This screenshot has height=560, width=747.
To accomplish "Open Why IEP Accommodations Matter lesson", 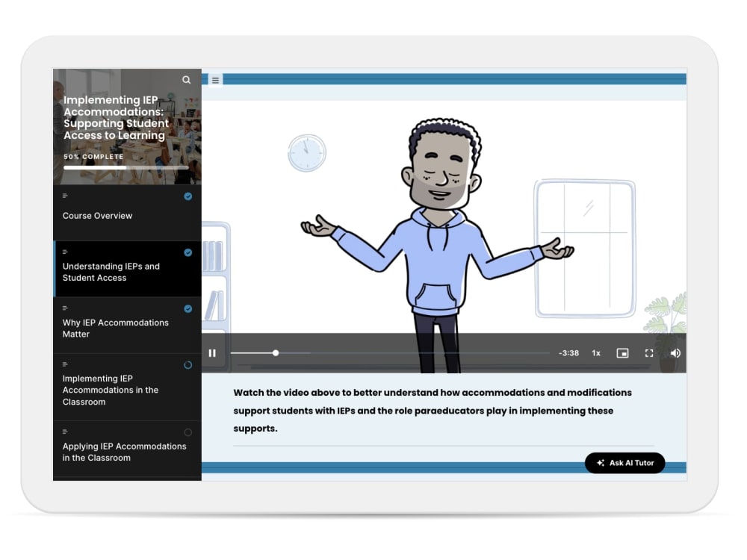I will click(x=127, y=326).
